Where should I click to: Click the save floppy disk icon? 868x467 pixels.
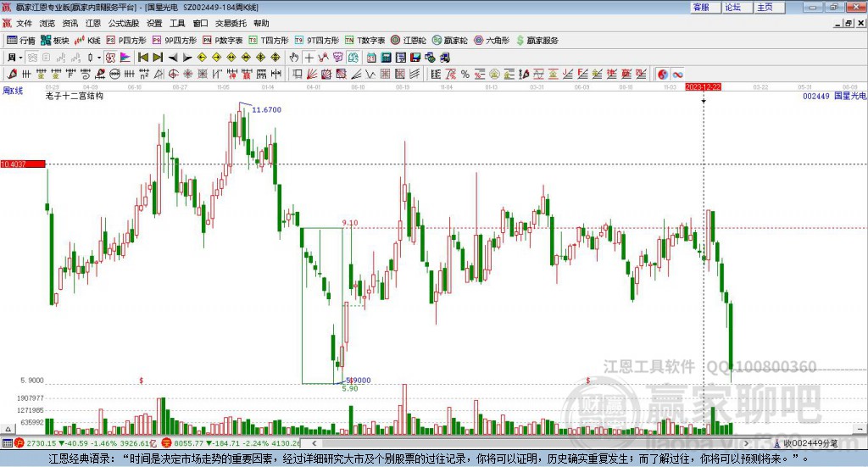415,58
